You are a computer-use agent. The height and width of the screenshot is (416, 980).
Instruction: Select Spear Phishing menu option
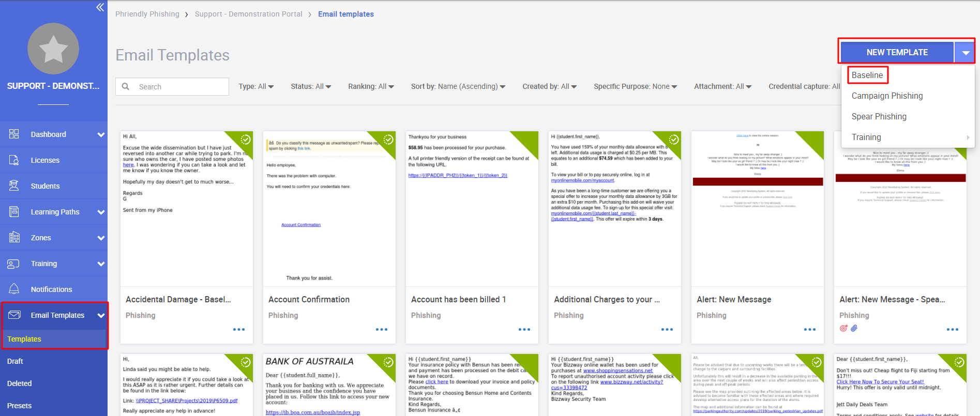click(x=879, y=116)
